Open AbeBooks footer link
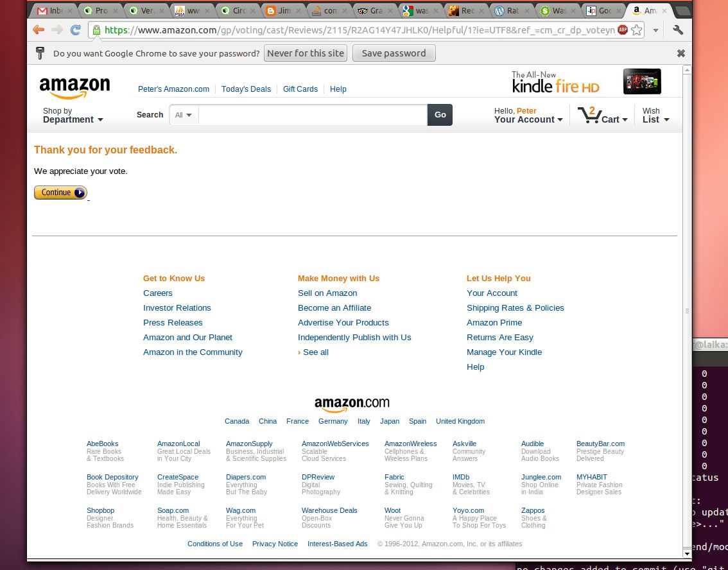 coord(102,444)
